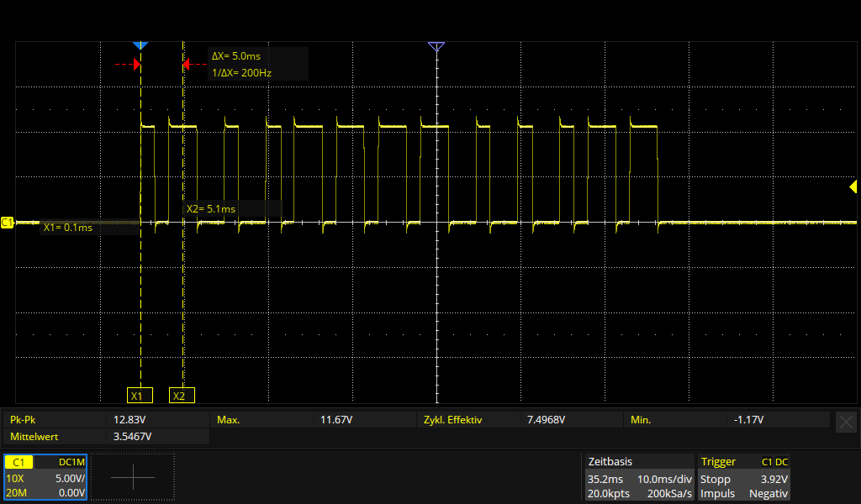Select the Pk-Pk measurement label
This screenshot has width=861, height=504.
[x=23, y=419]
